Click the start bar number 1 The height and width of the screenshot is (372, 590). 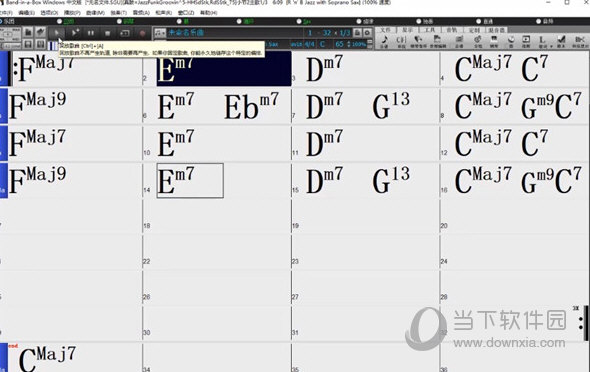pyautogui.click(x=310, y=33)
